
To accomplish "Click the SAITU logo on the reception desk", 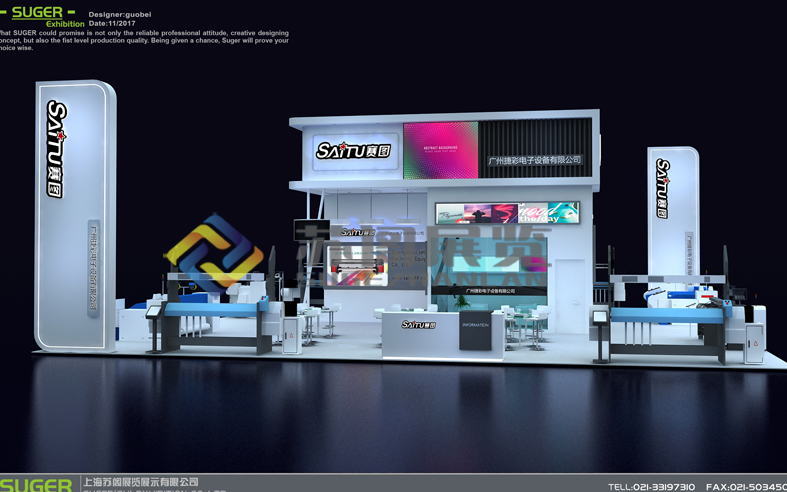I will pos(418,325).
